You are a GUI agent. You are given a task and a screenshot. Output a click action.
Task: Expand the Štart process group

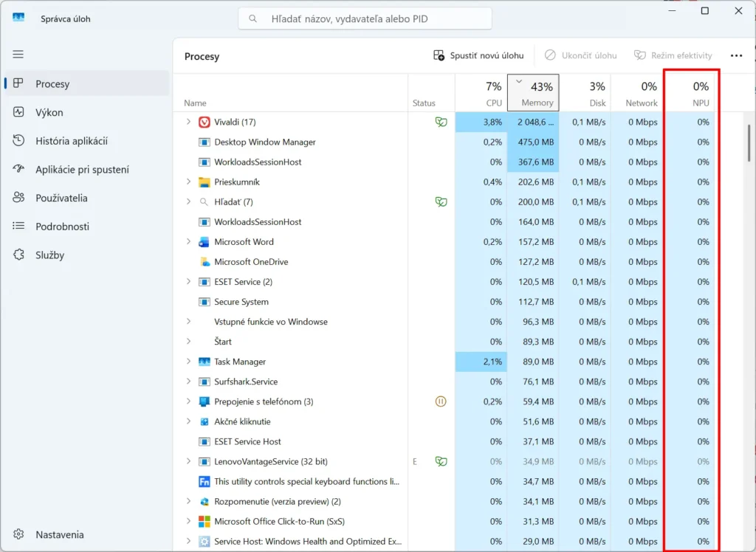click(188, 342)
